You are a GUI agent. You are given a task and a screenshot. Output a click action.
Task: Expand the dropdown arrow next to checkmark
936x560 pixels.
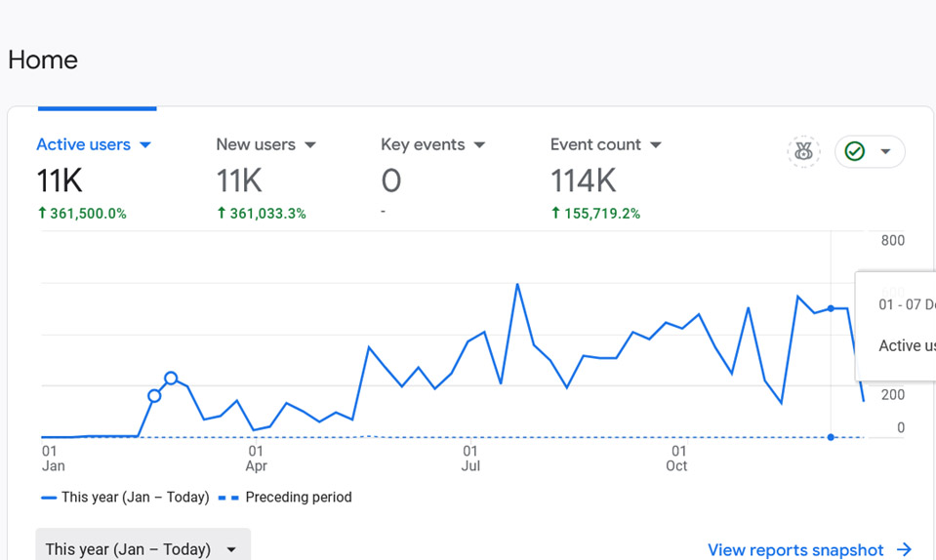(x=886, y=151)
